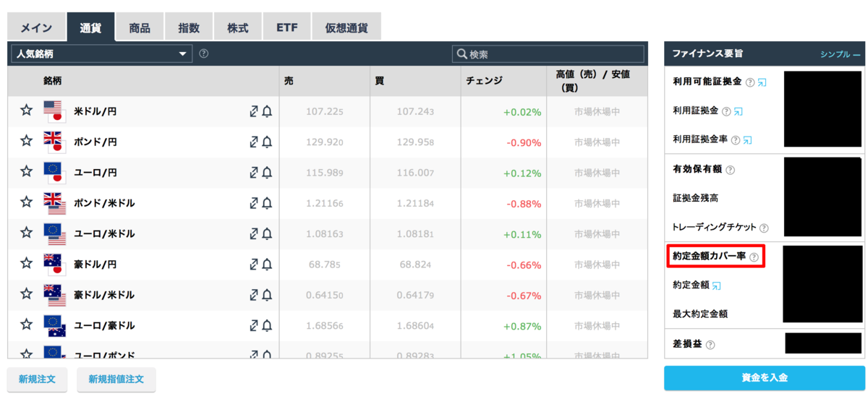Open the 仮想通貨 tab
The image size is (868, 404).
[x=346, y=28]
